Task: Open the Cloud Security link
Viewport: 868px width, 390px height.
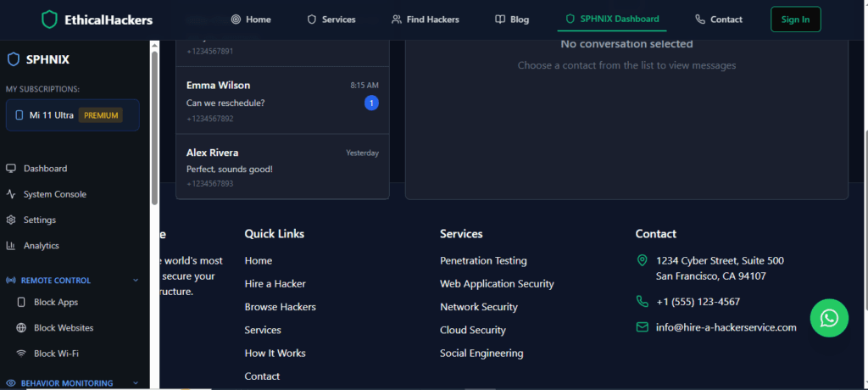Action: click(473, 330)
